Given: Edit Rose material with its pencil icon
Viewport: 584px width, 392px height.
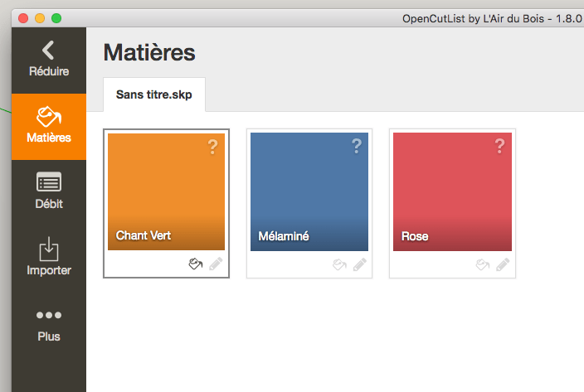Looking at the screenshot, I should [x=503, y=264].
